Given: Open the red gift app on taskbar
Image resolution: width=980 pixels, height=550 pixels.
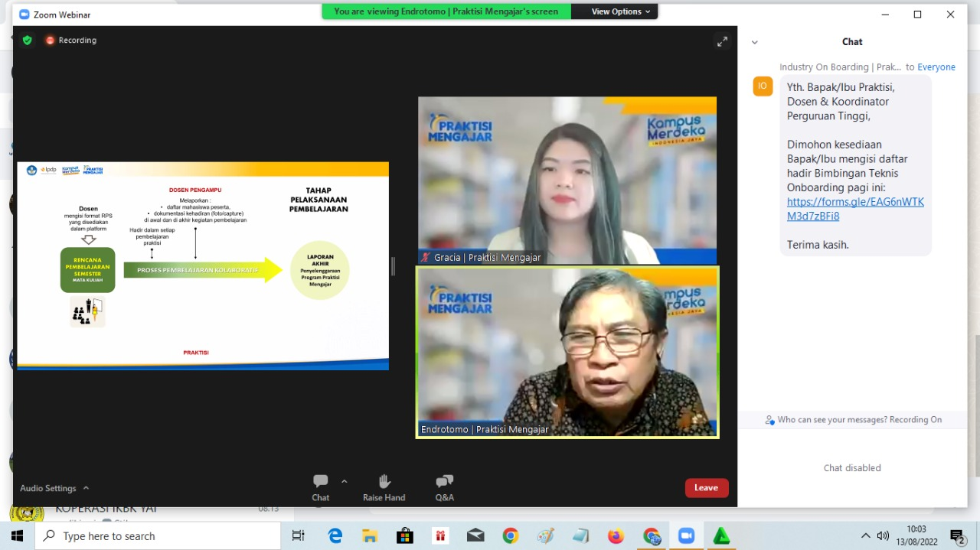Looking at the screenshot, I should [440, 536].
